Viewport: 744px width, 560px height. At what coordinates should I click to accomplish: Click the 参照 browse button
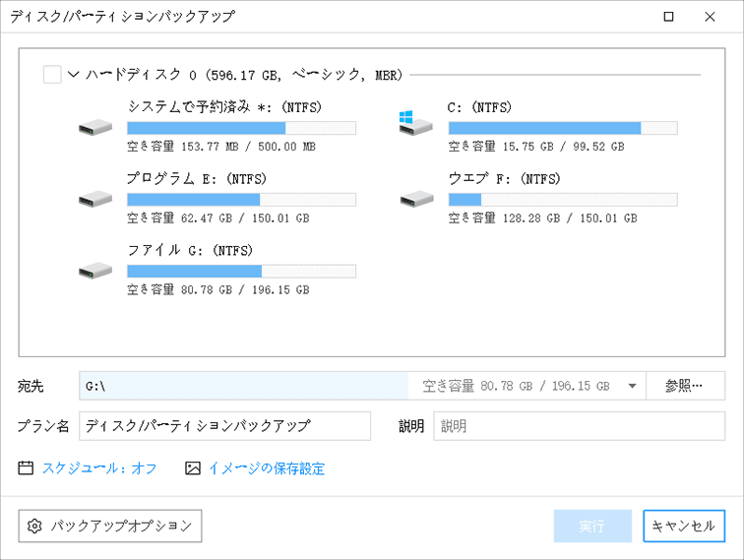[x=684, y=386]
